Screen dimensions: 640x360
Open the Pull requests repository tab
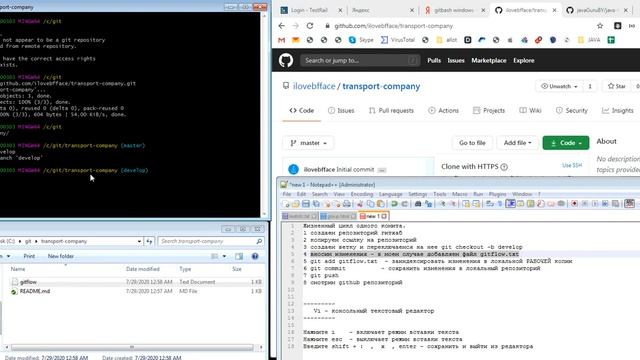click(x=391, y=111)
